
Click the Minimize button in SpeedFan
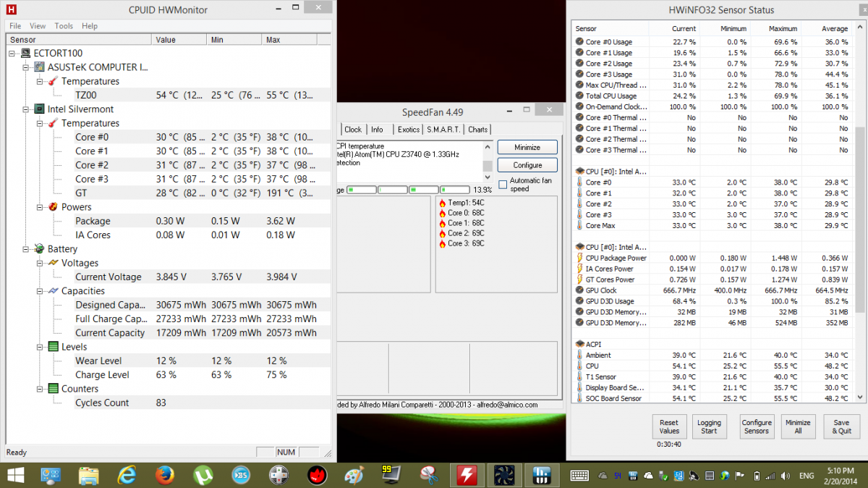click(x=527, y=147)
